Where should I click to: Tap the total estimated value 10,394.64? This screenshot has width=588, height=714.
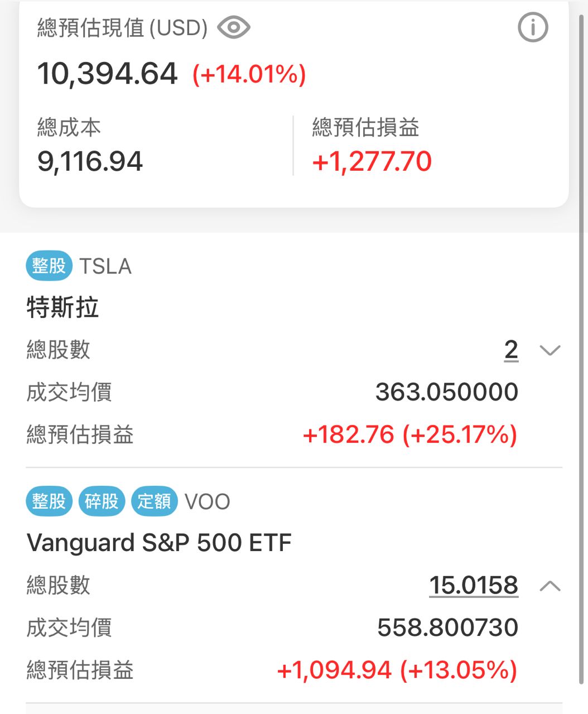click(x=108, y=74)
